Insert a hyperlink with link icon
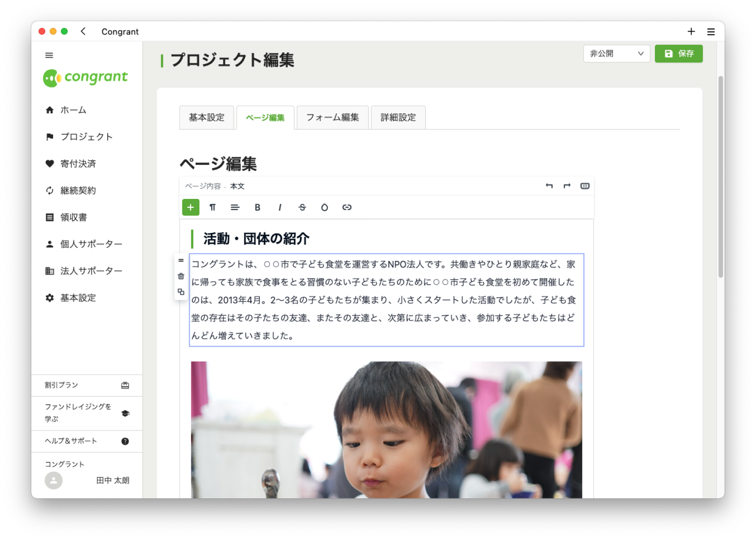Screen dimensions: 756x540 347,207
